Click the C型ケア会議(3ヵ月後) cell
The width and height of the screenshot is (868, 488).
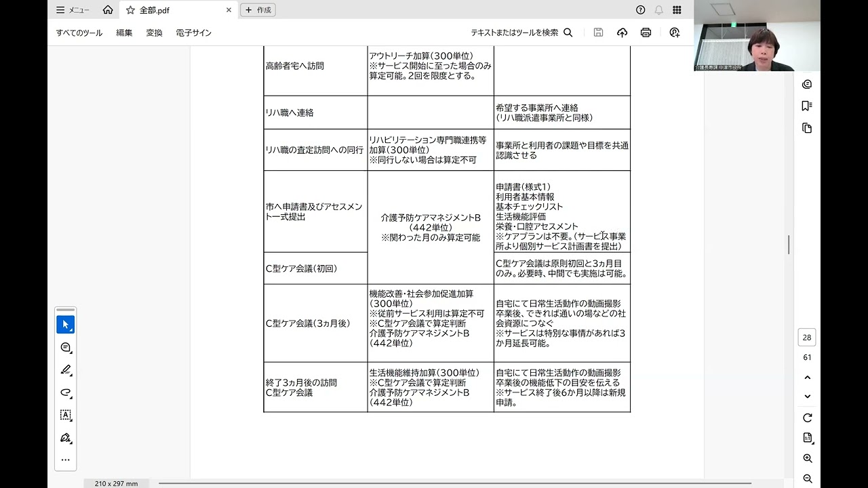pos(316,323)
